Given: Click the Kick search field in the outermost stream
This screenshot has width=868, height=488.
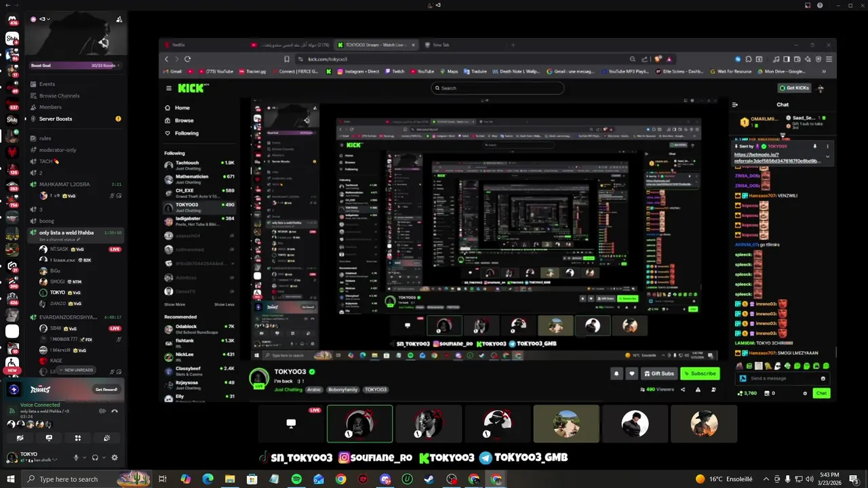Looking at the screenshot, I should 498,88.
